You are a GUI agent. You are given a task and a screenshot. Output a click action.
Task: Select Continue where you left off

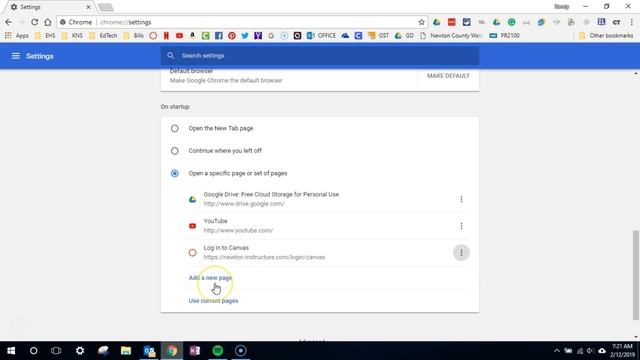coord(175,151)
